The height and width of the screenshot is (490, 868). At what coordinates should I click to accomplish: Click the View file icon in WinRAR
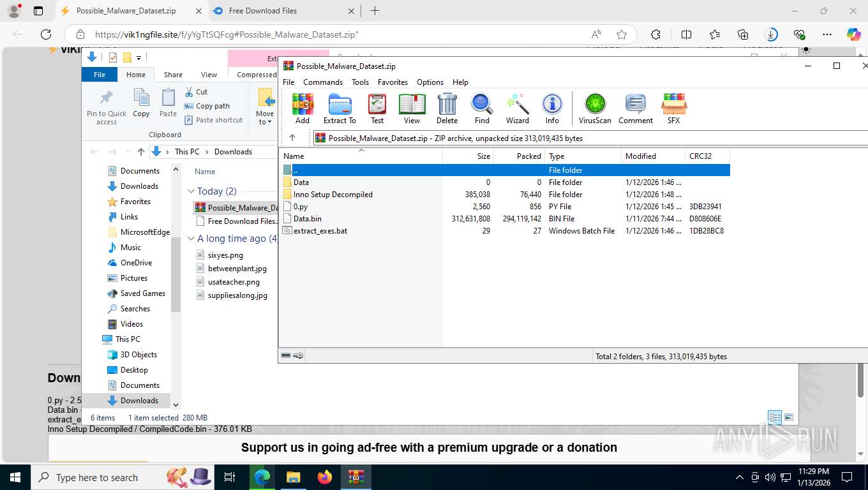coord(412,108)
